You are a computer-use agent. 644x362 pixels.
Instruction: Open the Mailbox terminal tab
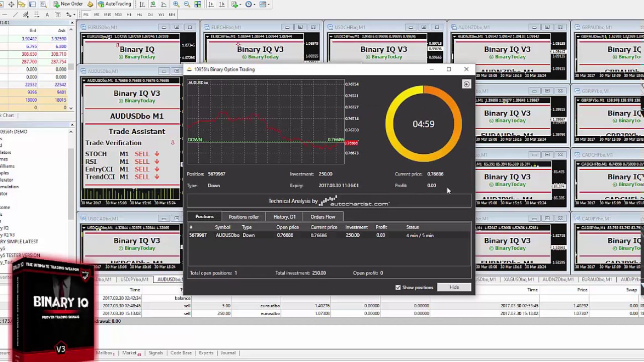click(x=106, y=353)
